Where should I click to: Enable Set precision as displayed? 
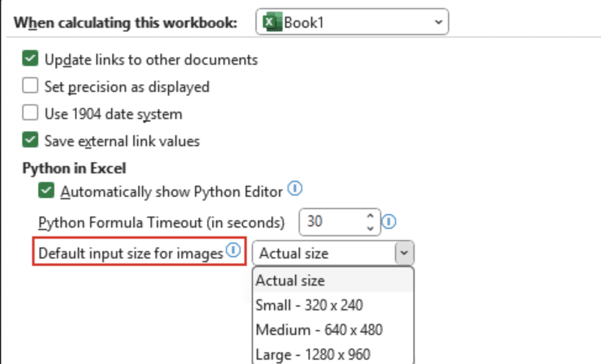(30, 86)
